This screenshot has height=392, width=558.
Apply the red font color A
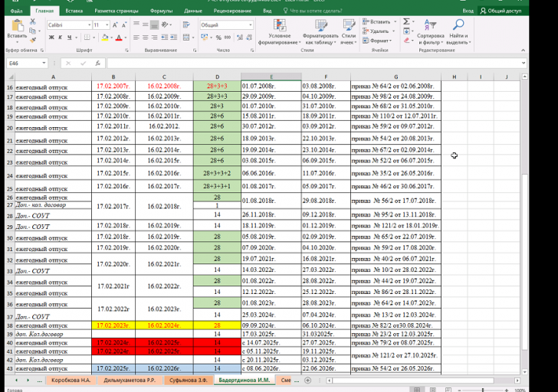click(x=119, y=38)
